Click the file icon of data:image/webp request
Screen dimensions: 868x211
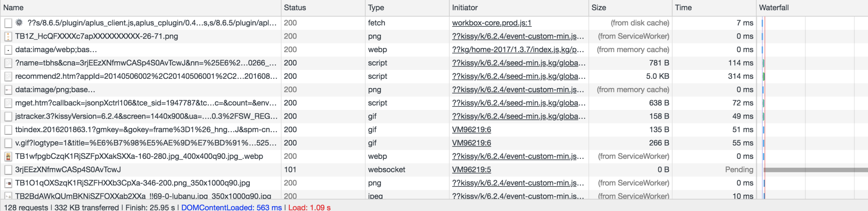pyautogui.click(x=8, y=50)
